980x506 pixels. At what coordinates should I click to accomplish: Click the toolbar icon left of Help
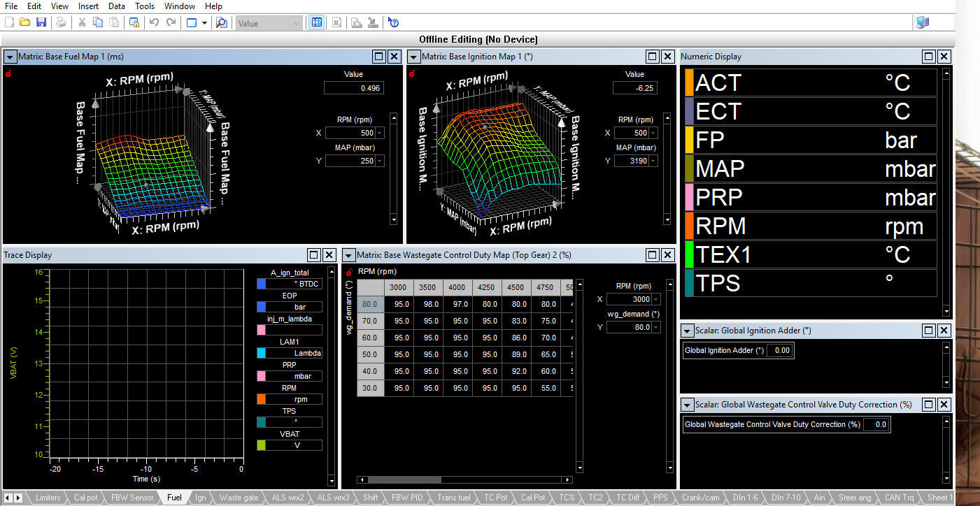374,22
